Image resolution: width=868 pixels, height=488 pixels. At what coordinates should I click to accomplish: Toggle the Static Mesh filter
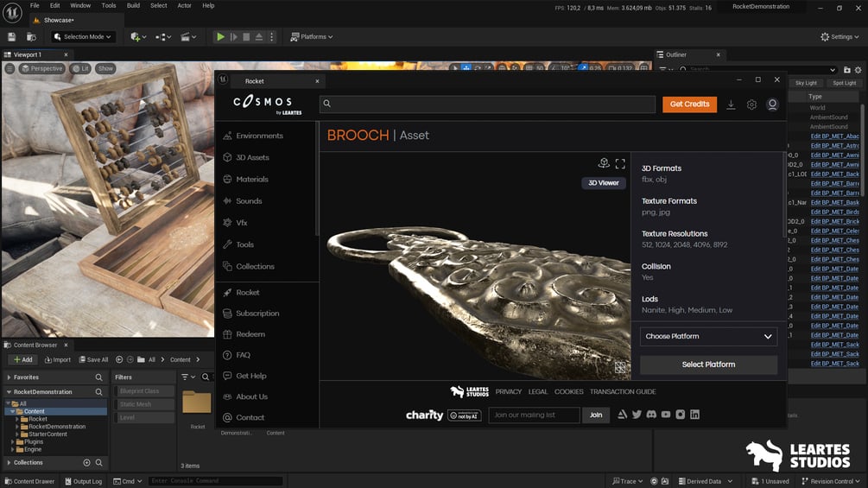145,404
